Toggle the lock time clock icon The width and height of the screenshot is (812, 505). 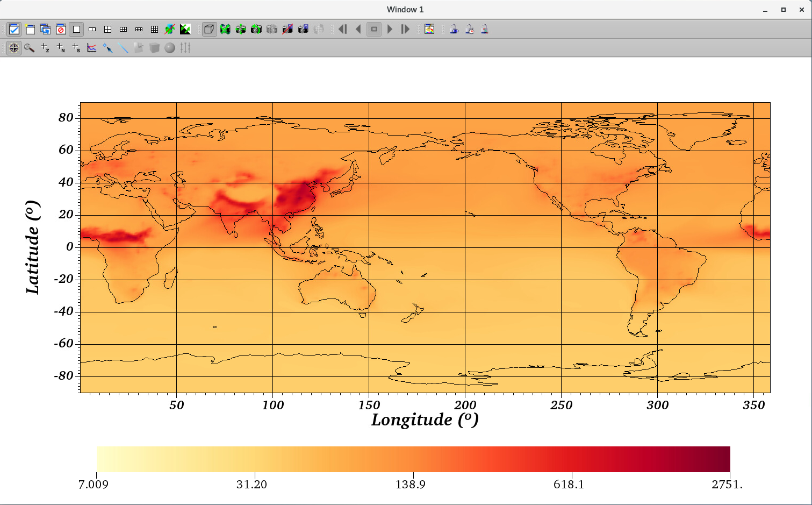click(470, 29)
